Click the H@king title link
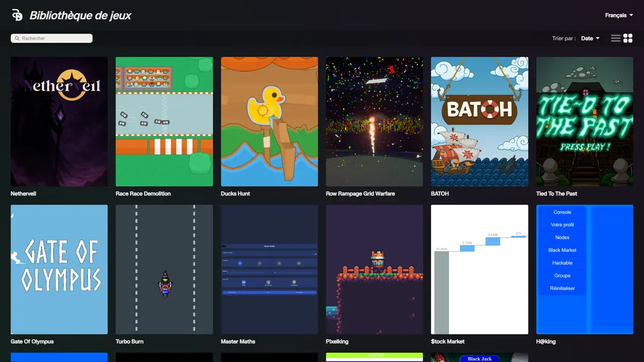 [x=546, y=341]
